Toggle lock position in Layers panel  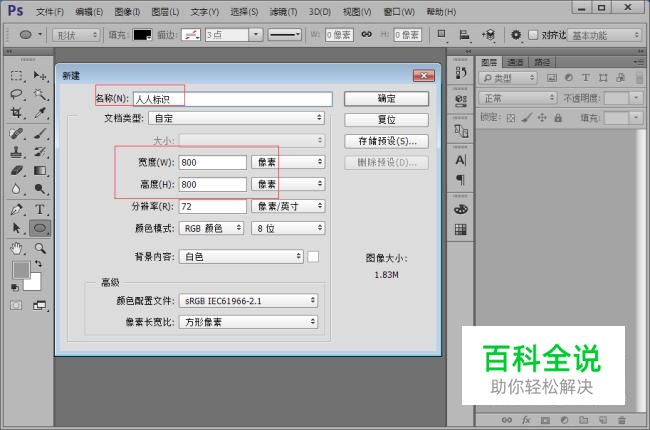click(x=542, y=118)
